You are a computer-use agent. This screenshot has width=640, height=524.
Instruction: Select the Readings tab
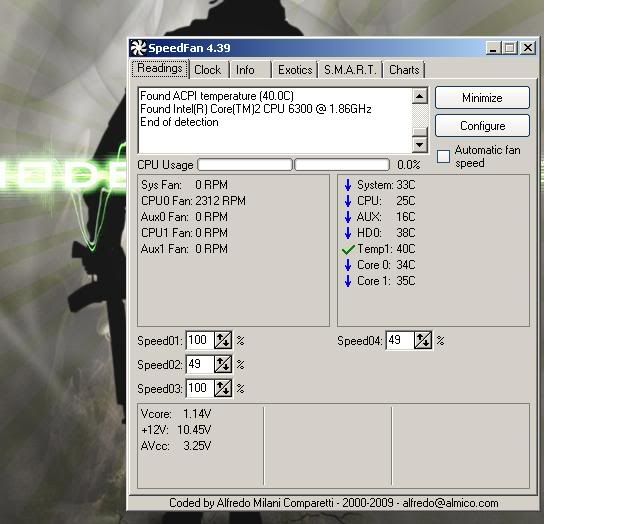(x=160, y=69)
